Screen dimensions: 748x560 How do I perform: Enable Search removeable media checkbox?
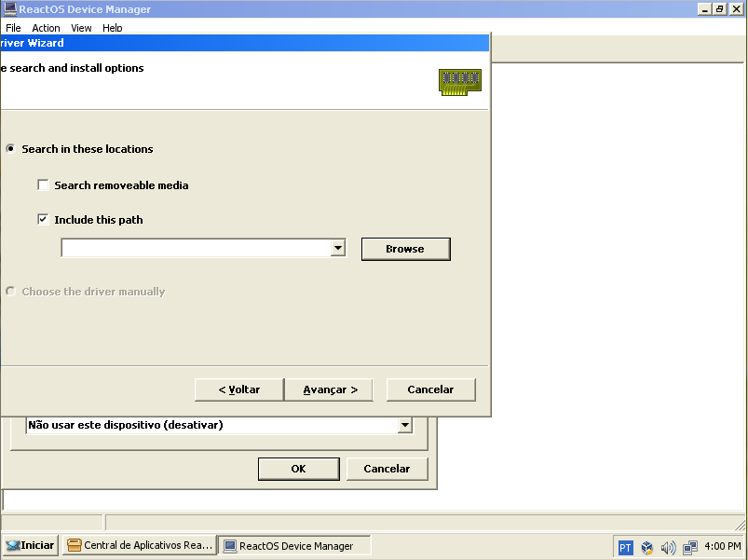point(43,185)
